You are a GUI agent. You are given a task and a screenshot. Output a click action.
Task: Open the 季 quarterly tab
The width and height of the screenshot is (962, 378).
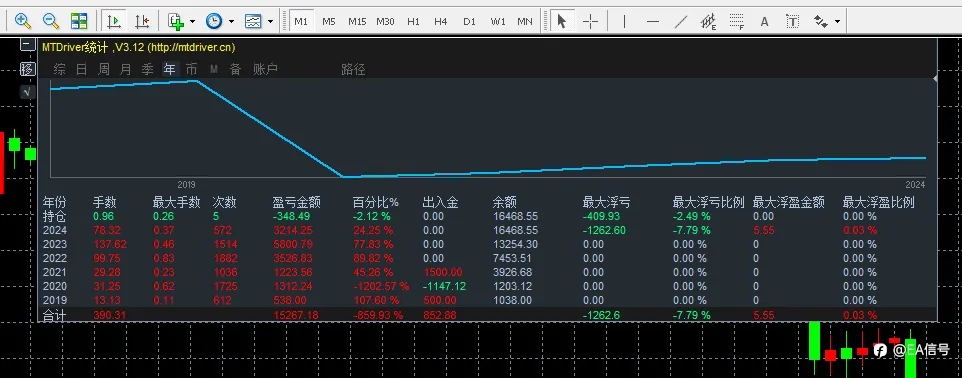click(x=147, y=69)
